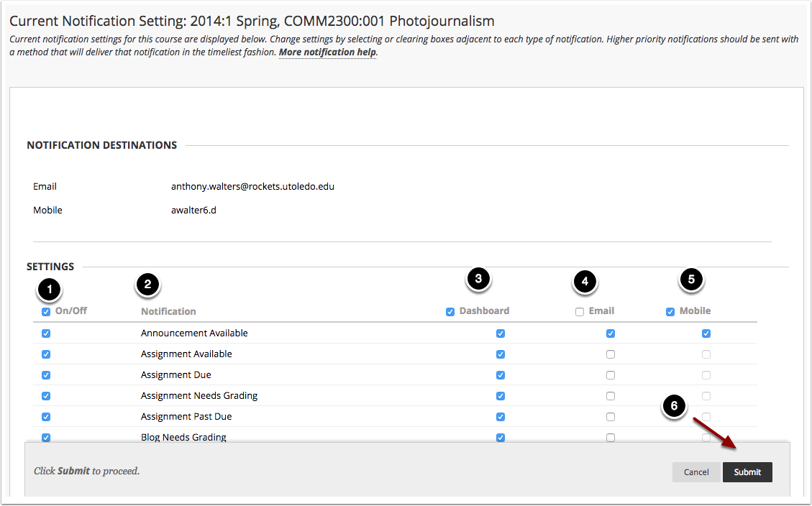Click the Assignment Available notification name
This screenshot has width=812, height=506.
pyautogui.click(x=186, y=354)
